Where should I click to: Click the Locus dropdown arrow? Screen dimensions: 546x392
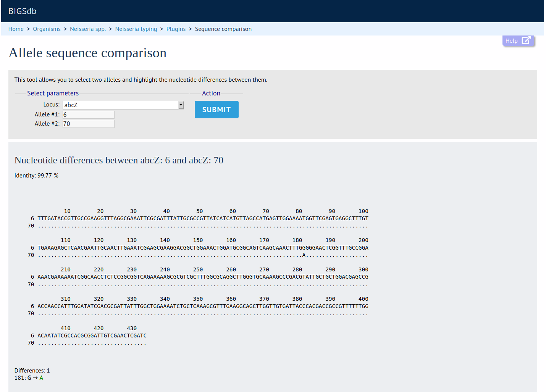181,105
